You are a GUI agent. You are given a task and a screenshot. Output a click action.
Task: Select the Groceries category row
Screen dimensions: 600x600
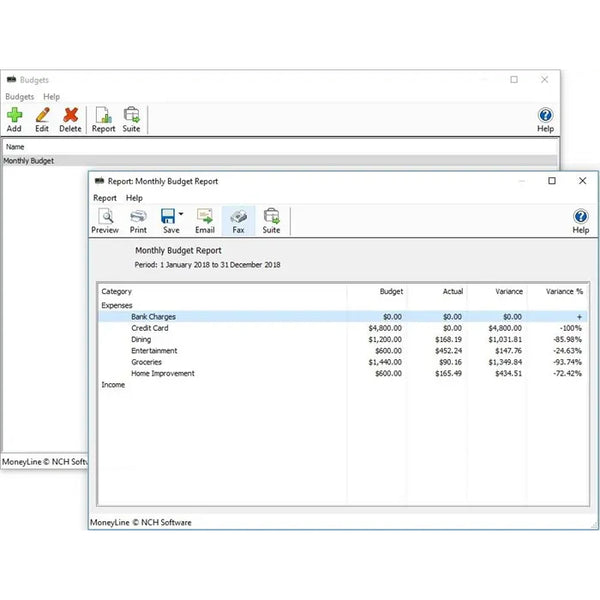[x=342, y=362]
